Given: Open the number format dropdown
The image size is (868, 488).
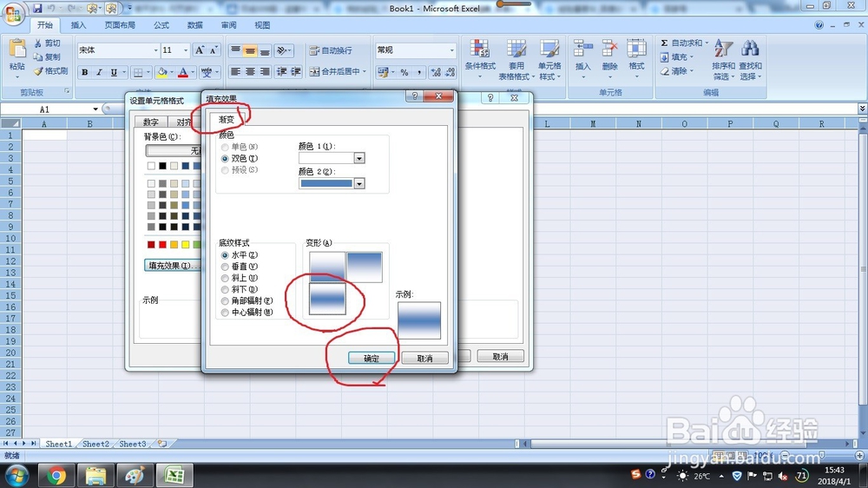Looking at the screenshot, I should [x=451, y=50].
